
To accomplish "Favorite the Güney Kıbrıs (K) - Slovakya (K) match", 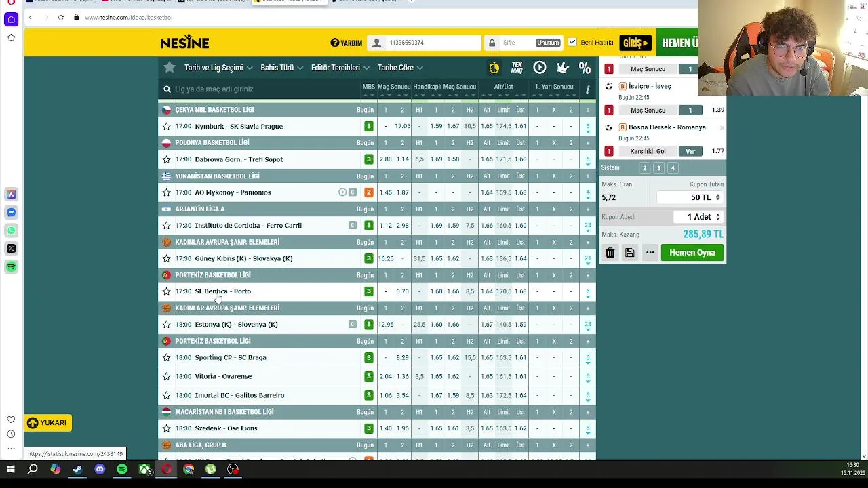I will 166,258.
